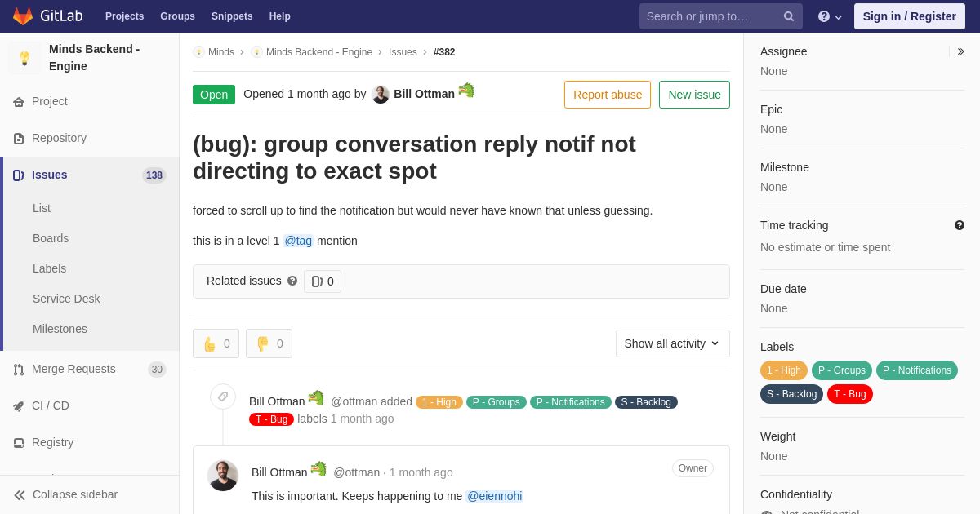980x514 pixels.
Task: Click the New issue button
Action: tap(694, 95)
